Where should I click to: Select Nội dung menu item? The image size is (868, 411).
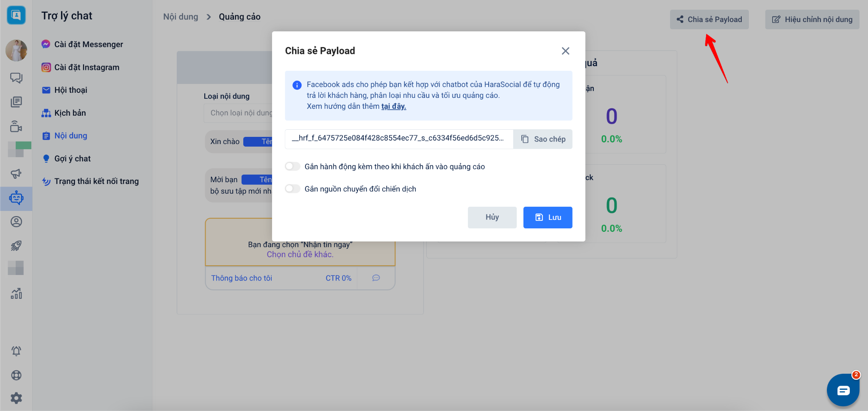point(64,136)
